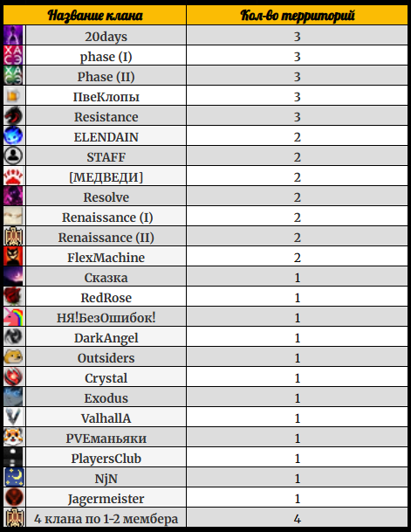This screenshot has height=532, width=411.
Task: Click the moon and stars NjN icon
Action: point(13,477)
